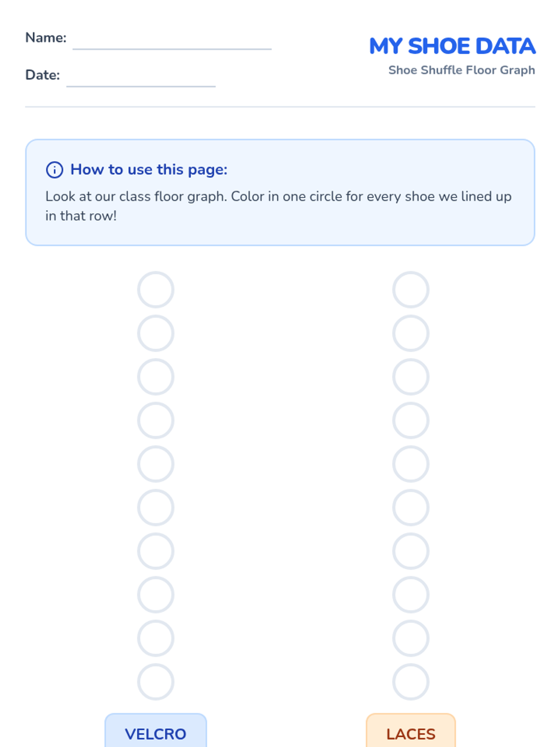
Task: Click the How to use this page heading
Action: point(149,169)
